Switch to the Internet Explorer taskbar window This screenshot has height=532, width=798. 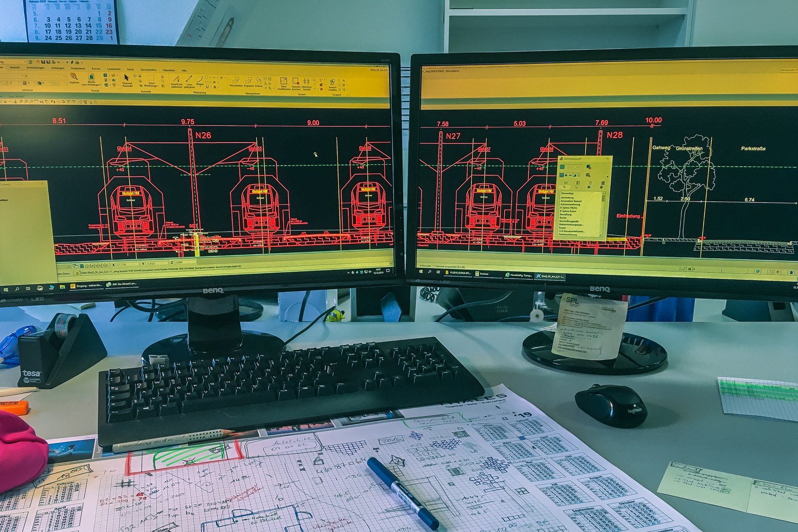[x=518, y=275]
